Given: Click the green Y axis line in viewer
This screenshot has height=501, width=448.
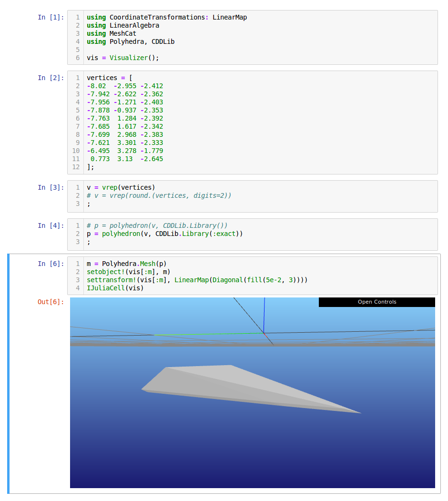Looking at the screenshot, I should tap(209, 334).
